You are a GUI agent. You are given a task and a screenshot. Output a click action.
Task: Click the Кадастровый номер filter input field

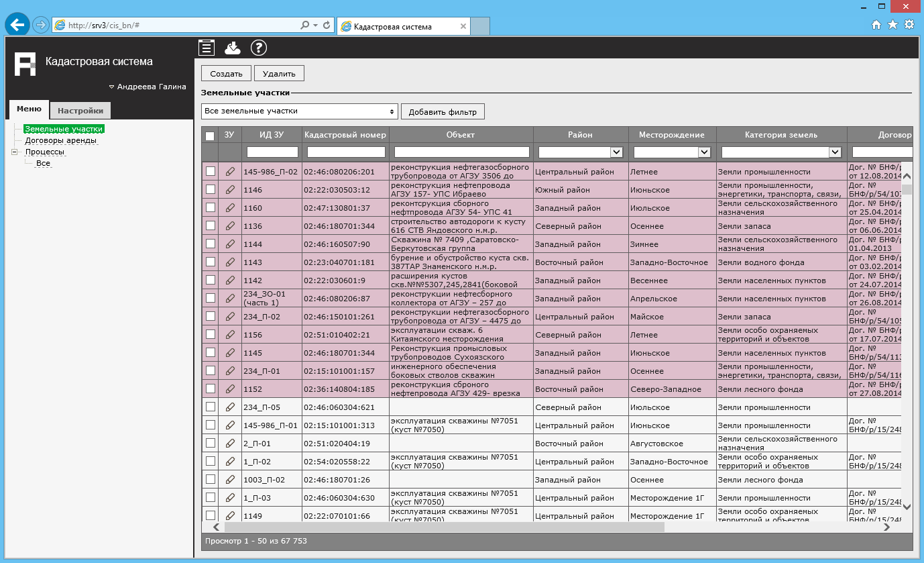[x=346, y=152]
